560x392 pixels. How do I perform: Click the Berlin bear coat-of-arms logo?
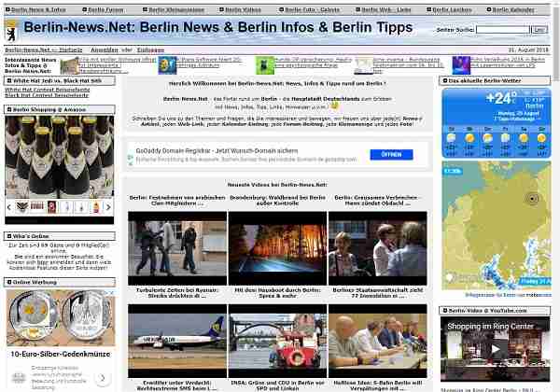(x=11, y=31)
